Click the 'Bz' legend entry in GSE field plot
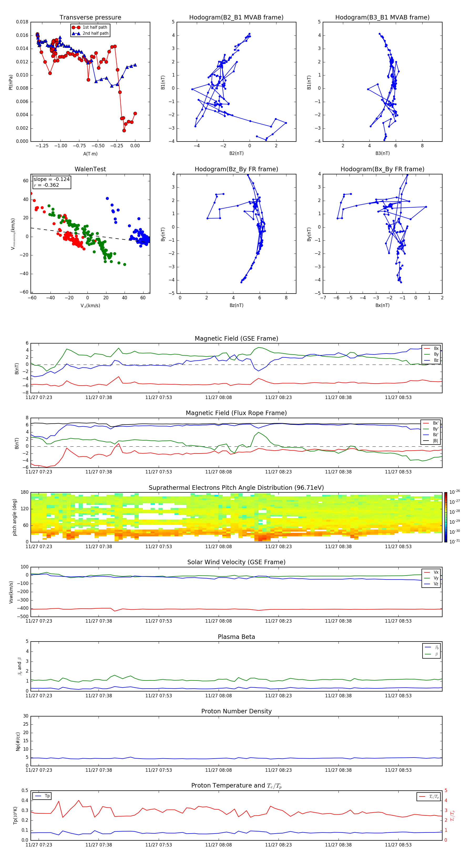Image resolution: width=473 pixels, height=868 pixels. pyautogui.click(x=431, y=360)
